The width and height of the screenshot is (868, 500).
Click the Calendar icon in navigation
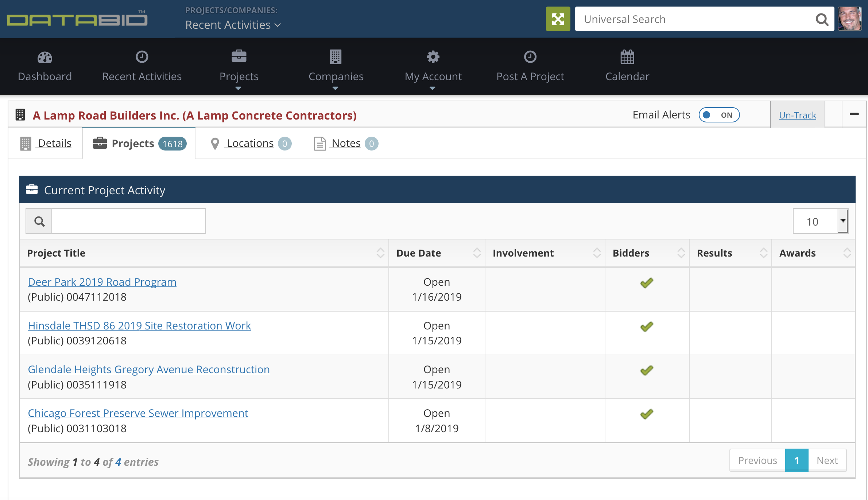627,57
